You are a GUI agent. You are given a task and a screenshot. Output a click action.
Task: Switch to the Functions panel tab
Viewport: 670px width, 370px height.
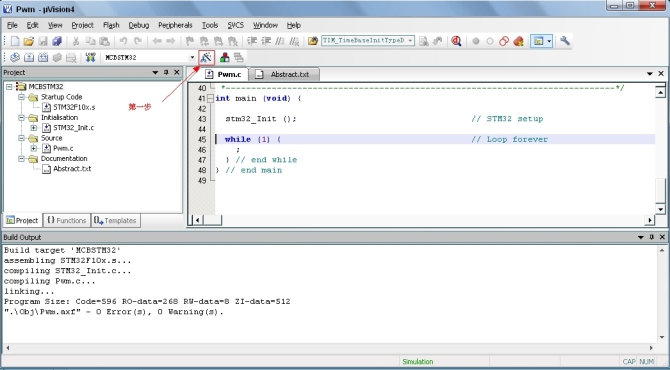pyautogui.click(x=67, y=220)
